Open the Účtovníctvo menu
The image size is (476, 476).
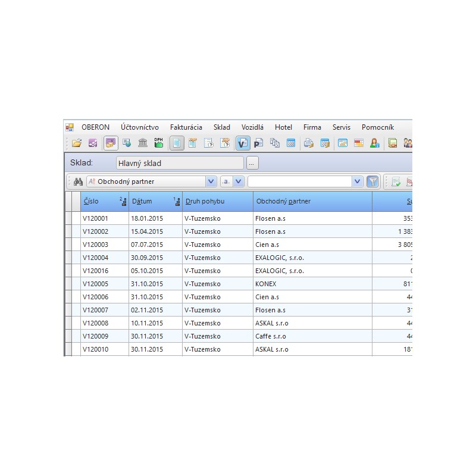[140, 127]
